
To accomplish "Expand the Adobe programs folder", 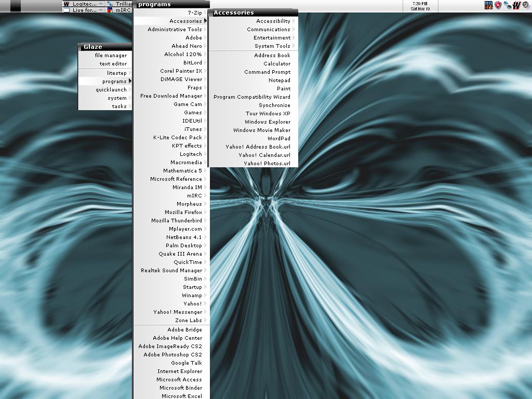I will pyautogui.click(x=171, y=37).
